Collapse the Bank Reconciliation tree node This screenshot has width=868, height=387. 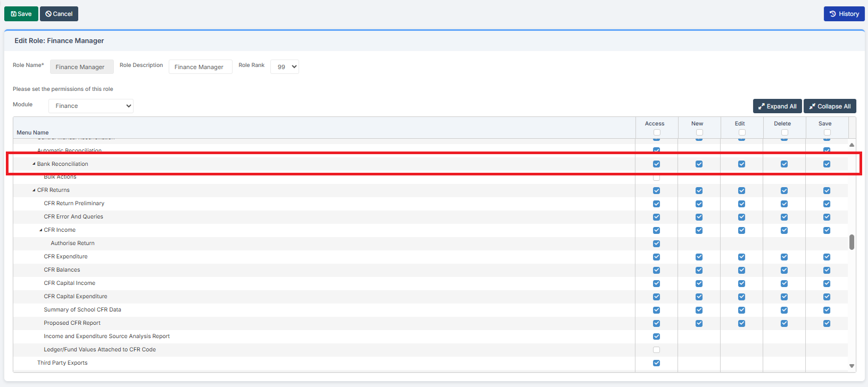pyautogui.click(x=34, y=164)
